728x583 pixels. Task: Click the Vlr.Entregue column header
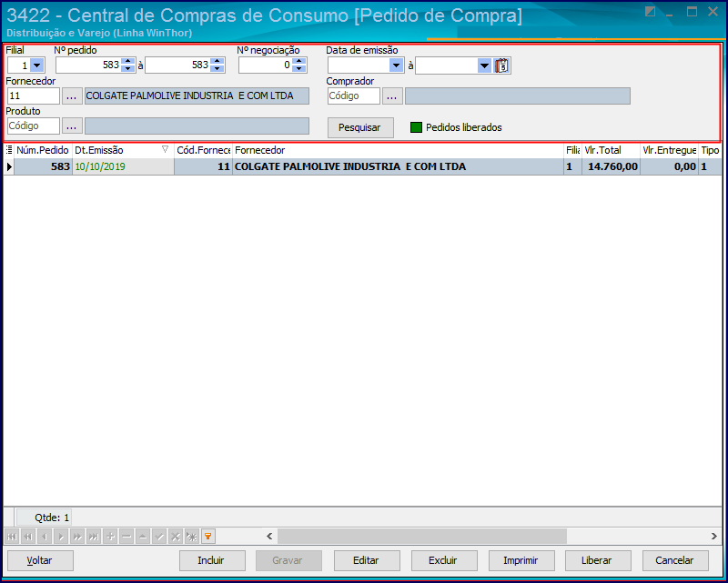[x=669, y=150]
